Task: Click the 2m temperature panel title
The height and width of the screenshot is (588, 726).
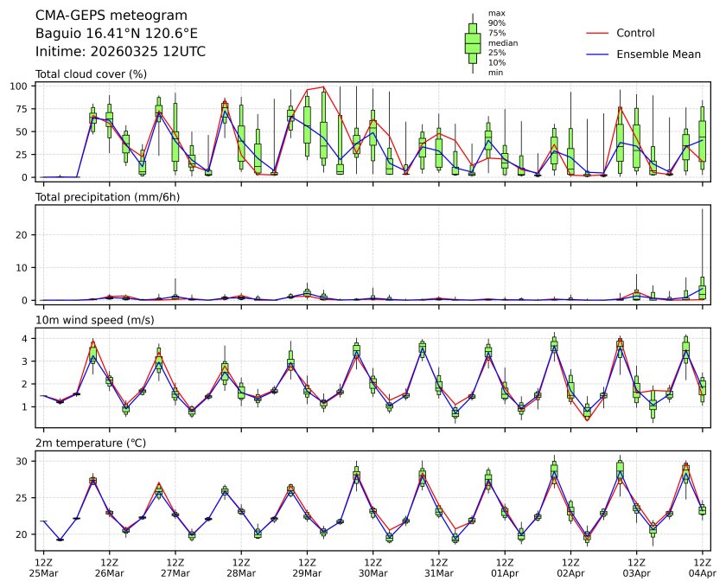Action: (x=91, y=443)
